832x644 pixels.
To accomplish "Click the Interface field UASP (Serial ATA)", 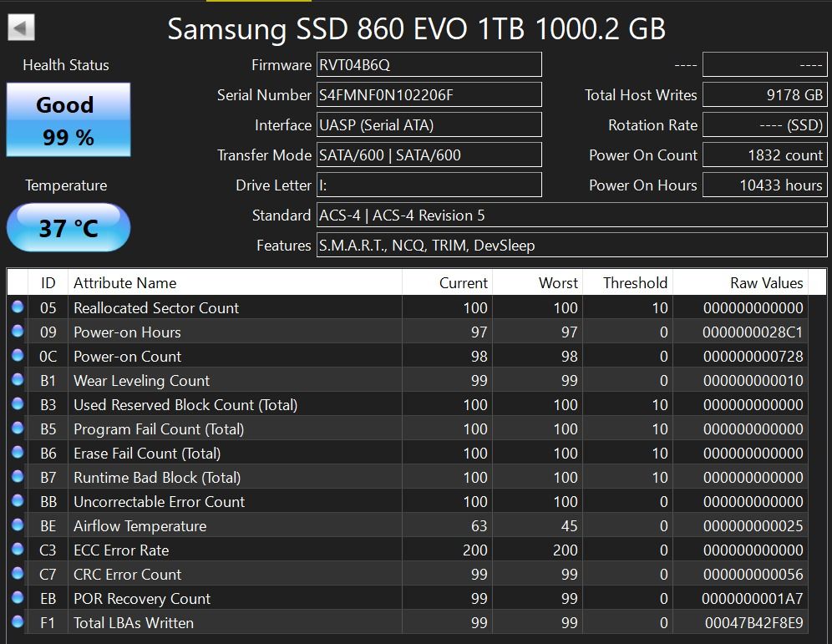I will (429, 125).
